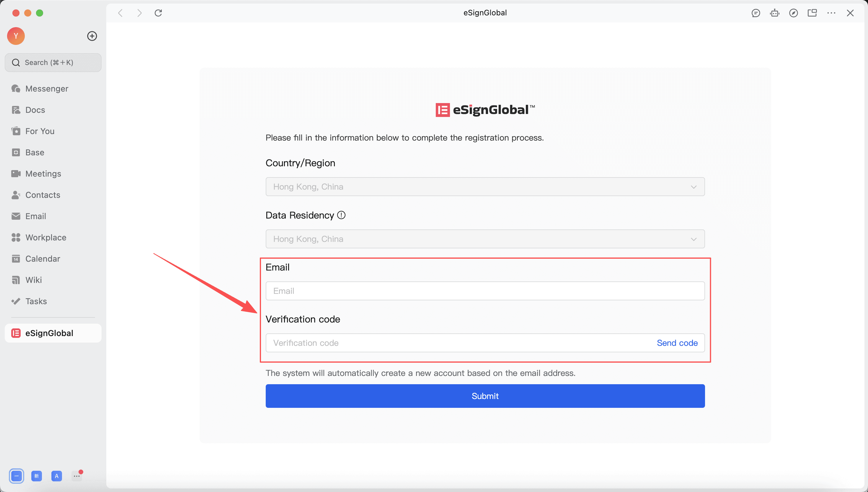Open the compass browser icon
The height and width of the screenshot is (492, 868).
coord(793,13)
